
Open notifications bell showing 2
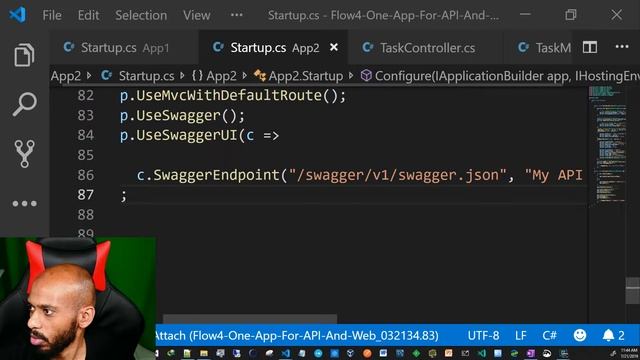coord(613,335)
